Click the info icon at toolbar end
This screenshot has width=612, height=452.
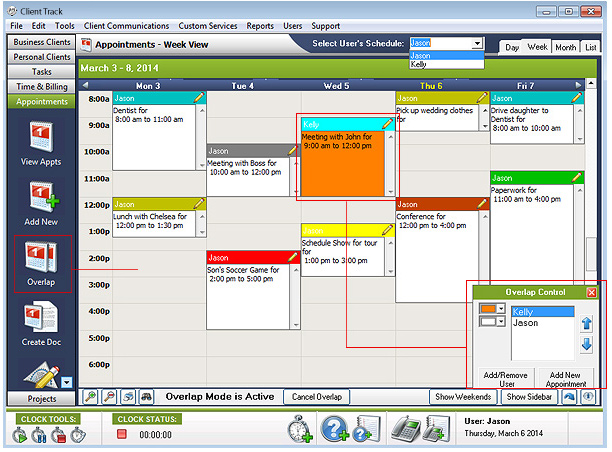(588, 397)
